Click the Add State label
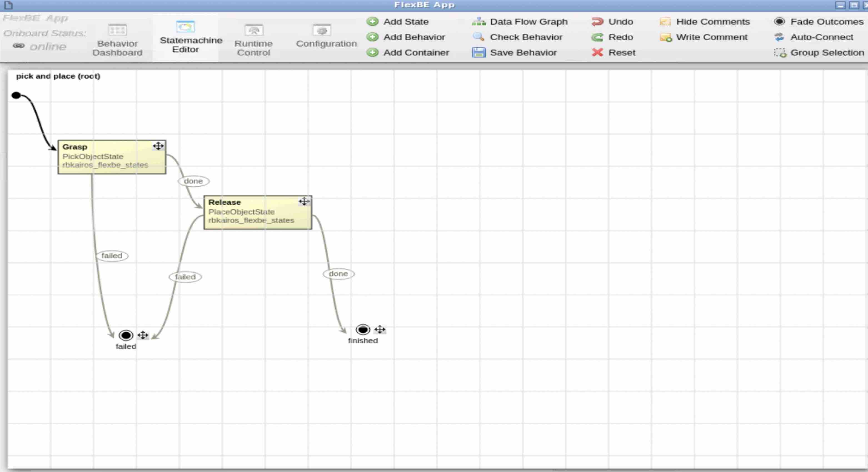 (x=406, y=22)
